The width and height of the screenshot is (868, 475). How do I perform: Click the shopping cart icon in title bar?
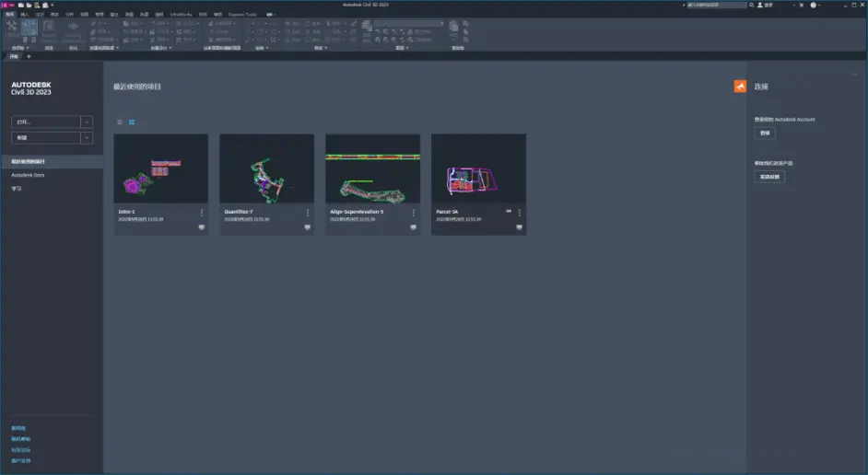click(801, 5)
